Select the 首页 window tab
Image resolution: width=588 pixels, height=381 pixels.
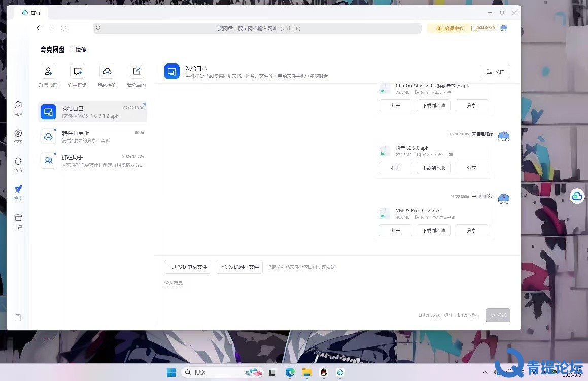31,12
